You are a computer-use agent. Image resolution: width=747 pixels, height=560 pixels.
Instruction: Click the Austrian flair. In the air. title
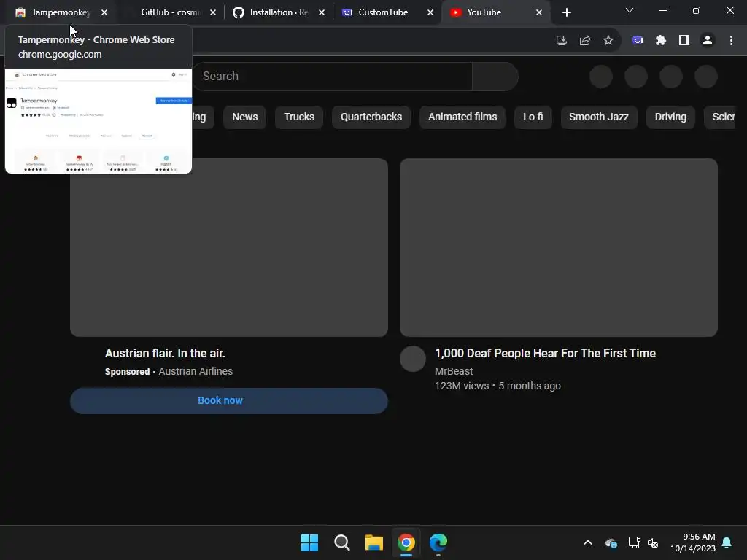[165, 354]
